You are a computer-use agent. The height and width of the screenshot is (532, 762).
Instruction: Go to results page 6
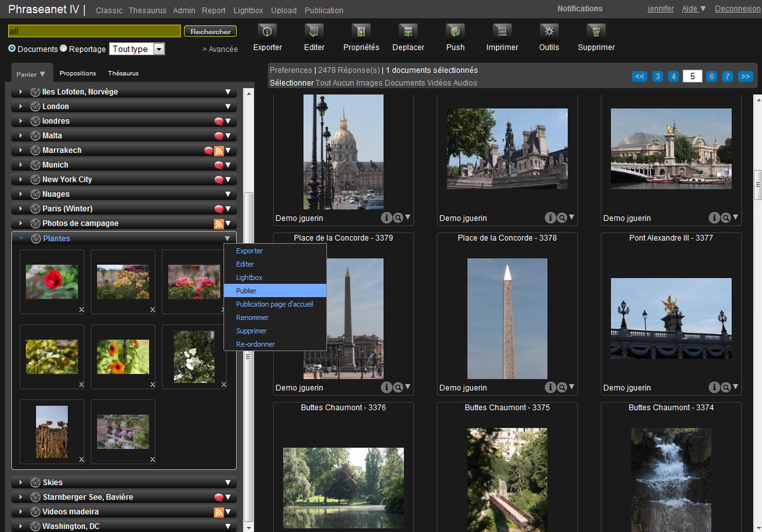tap(711, 76)
